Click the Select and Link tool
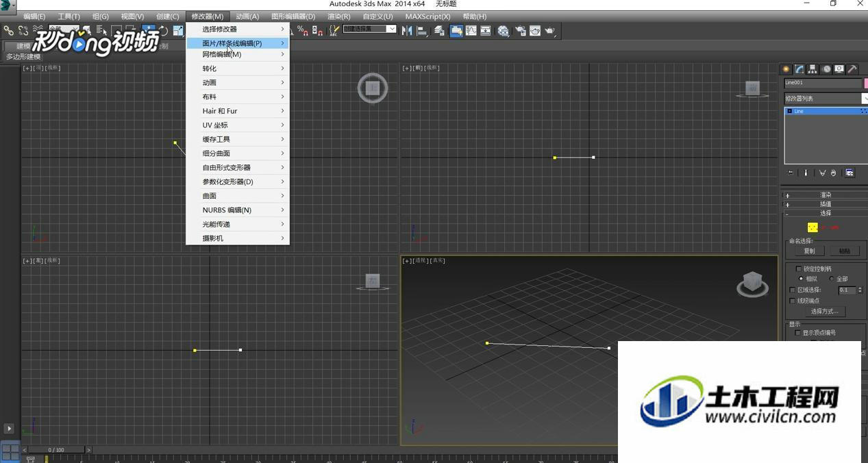This screenshot has height=463, width=868. [8, 30]
